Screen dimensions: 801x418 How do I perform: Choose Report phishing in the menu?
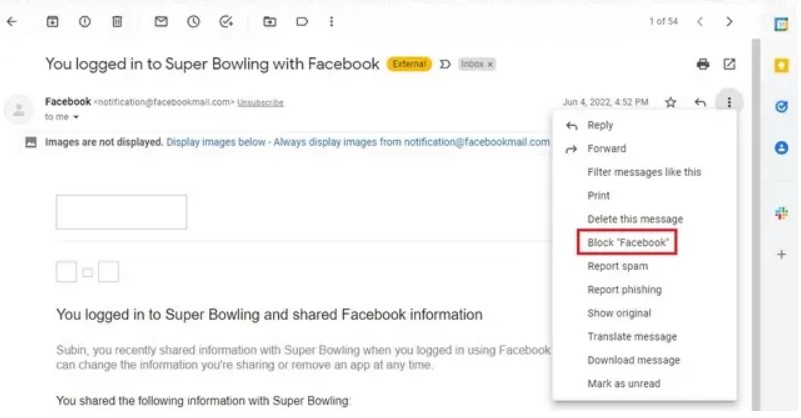[624, 290]
